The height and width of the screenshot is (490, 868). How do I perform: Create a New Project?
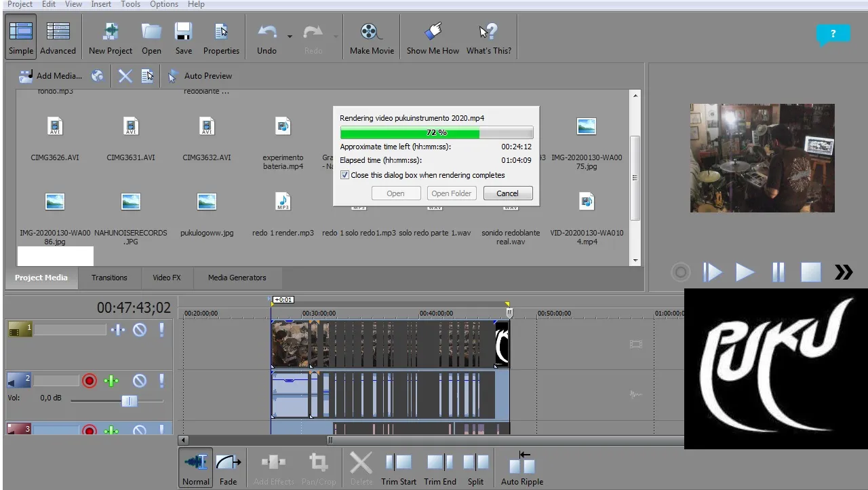[x=111, y=37]
